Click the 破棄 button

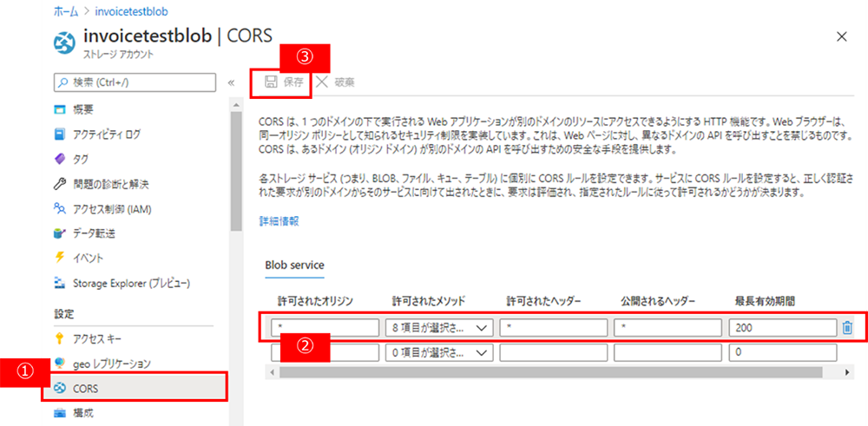pos(335,82)
